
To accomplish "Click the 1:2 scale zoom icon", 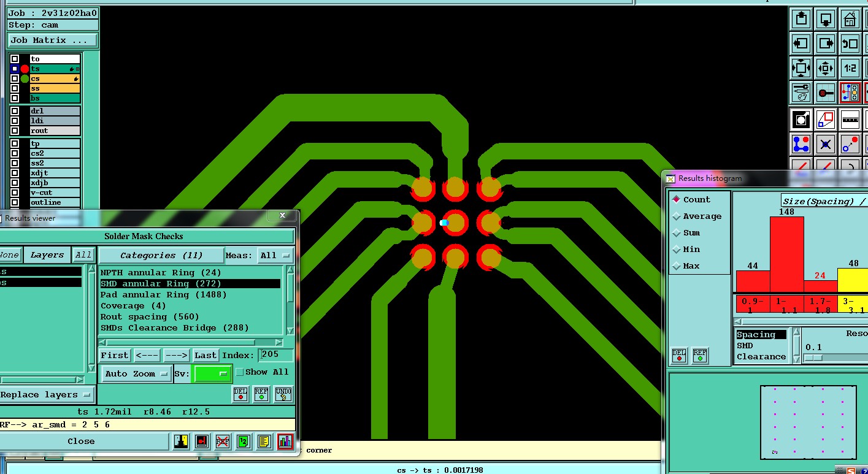I will click(850, 68).
